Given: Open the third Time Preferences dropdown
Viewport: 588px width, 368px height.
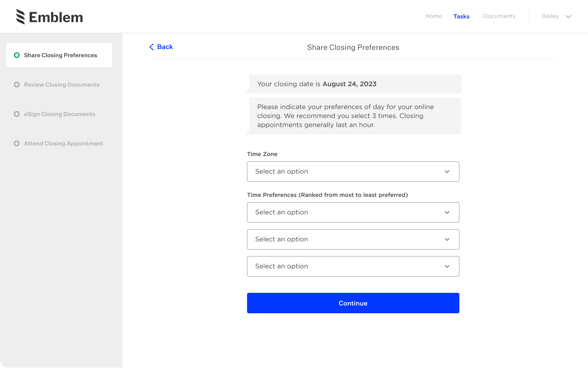Looking at the screenshot, I should [353, 266].
